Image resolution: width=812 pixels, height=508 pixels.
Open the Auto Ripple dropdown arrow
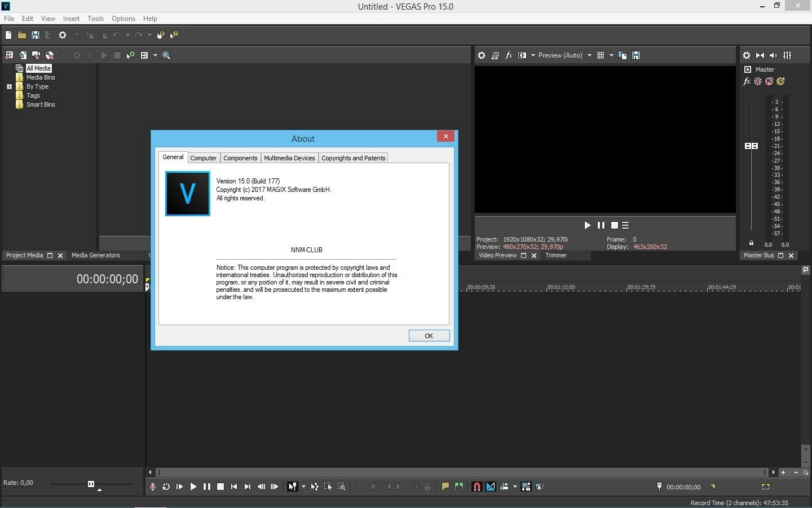point(515,487)
